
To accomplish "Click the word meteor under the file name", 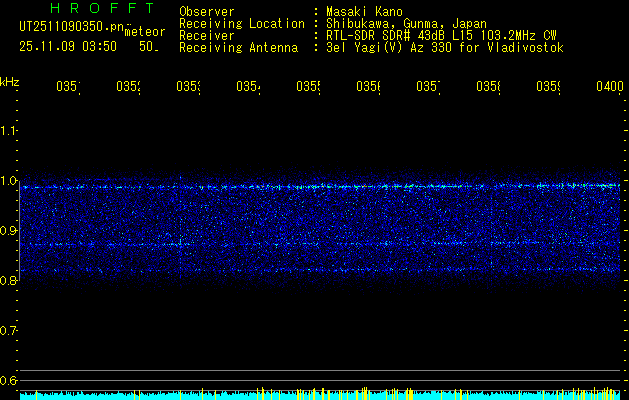I will 145,32.
